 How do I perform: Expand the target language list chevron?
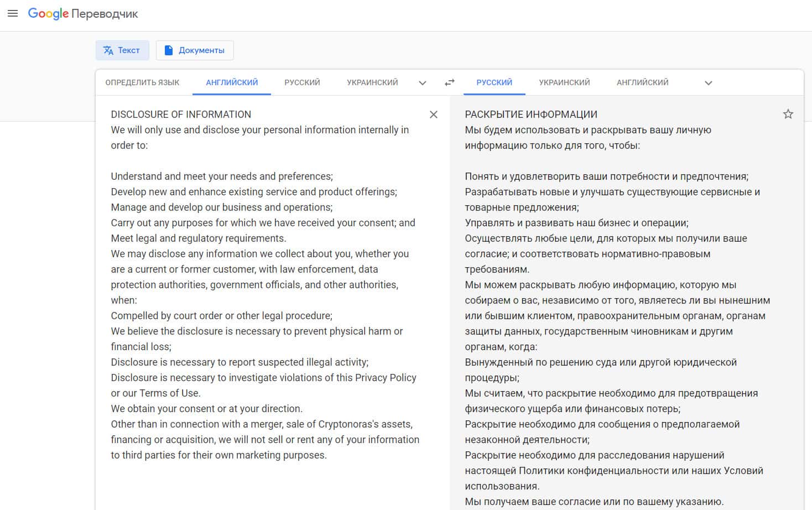pyautogui.click(x=709, y=83)
